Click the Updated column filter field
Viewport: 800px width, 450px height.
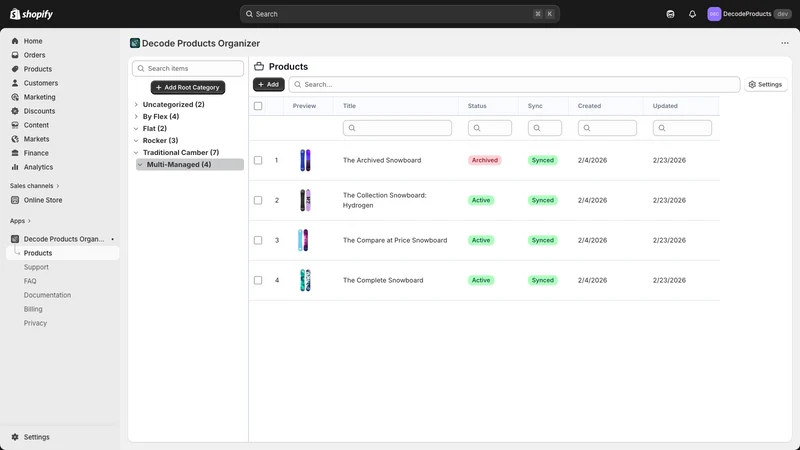[x=682, y=128]
